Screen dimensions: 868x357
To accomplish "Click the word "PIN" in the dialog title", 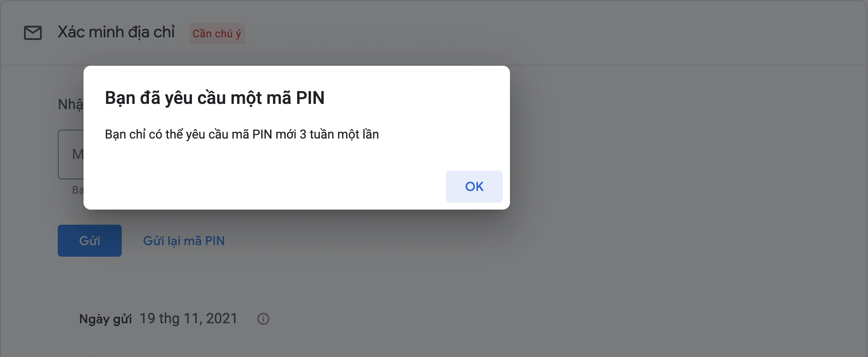I will point(310,98).
